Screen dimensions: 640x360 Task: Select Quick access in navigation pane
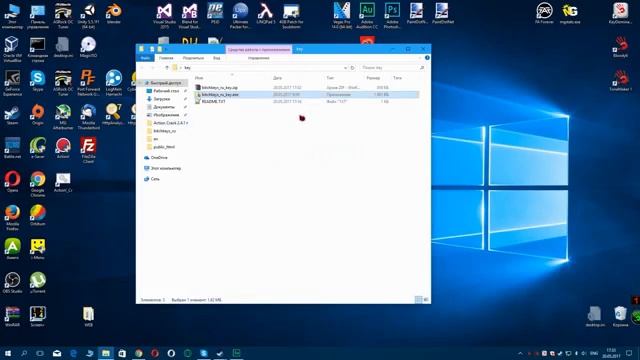coord(165,83)
